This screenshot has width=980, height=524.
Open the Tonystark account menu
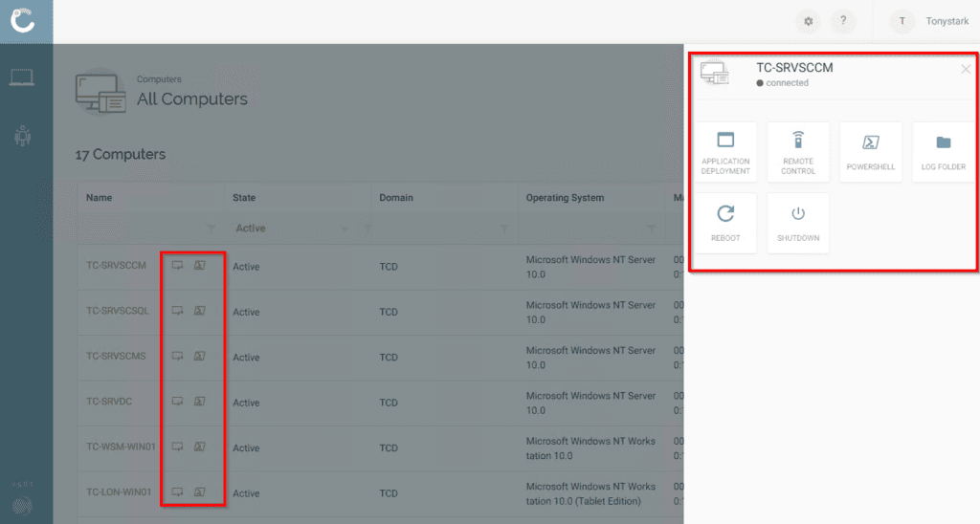[947, 21]
